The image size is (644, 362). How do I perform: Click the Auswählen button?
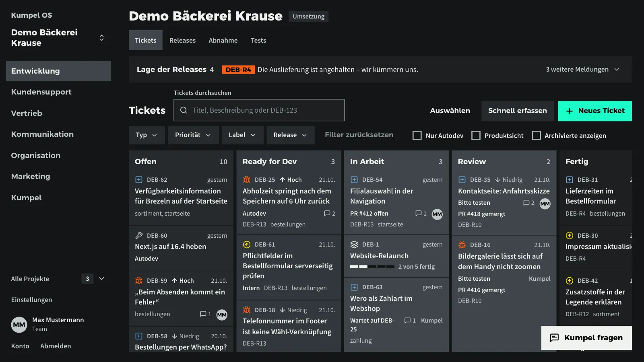pyautogui.click(x=450, y=111)
